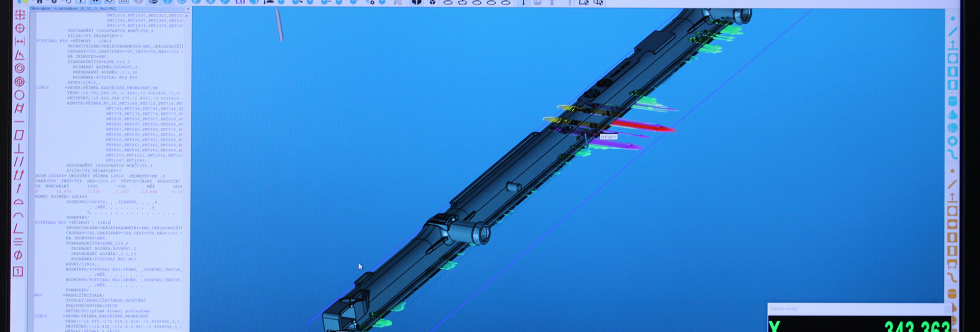This screenshot has height=332, width=980.
Task: Click the 'VYVOLAT/PROHLÍŽECÍSADA,SPUŠTĚNÍ' line
Action: pyautogui.click(x=106, y=300)
